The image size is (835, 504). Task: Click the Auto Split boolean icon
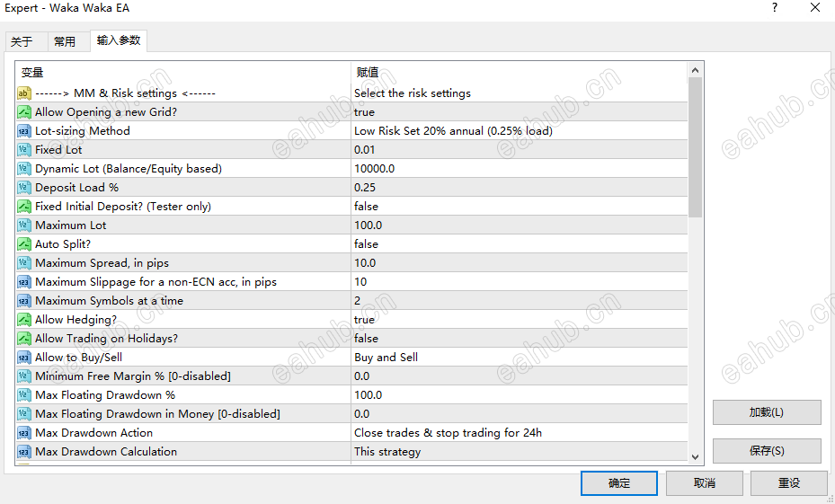[x=24, y=244]
